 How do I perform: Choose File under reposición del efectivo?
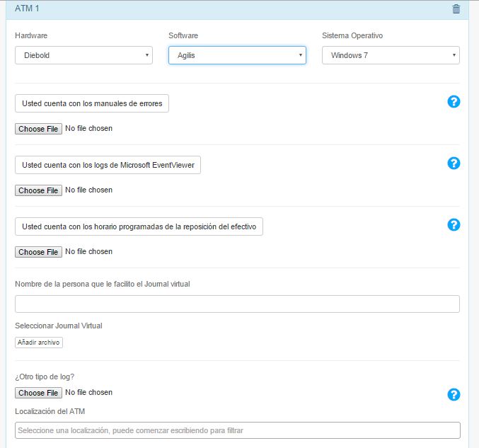coord(38,252)
